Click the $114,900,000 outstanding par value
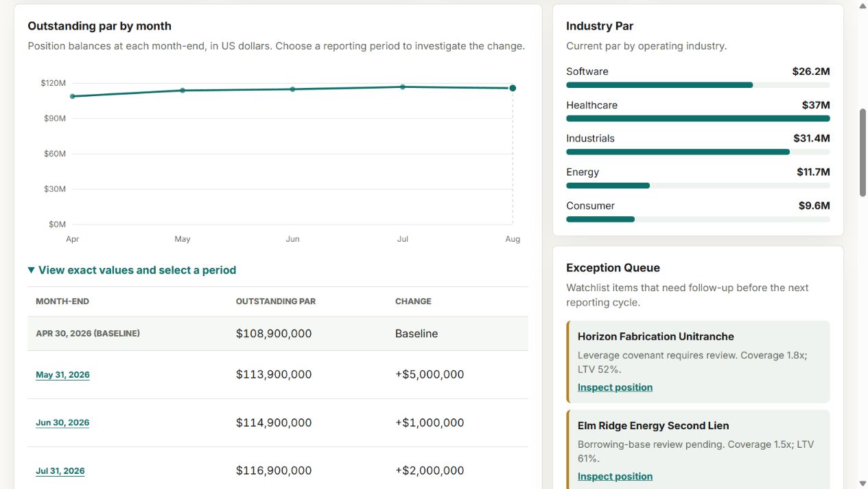The image size is (868, 489). [274, 423]
